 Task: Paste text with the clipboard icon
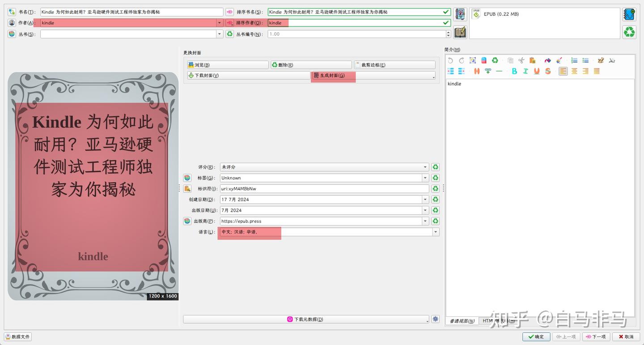(533, 60)
